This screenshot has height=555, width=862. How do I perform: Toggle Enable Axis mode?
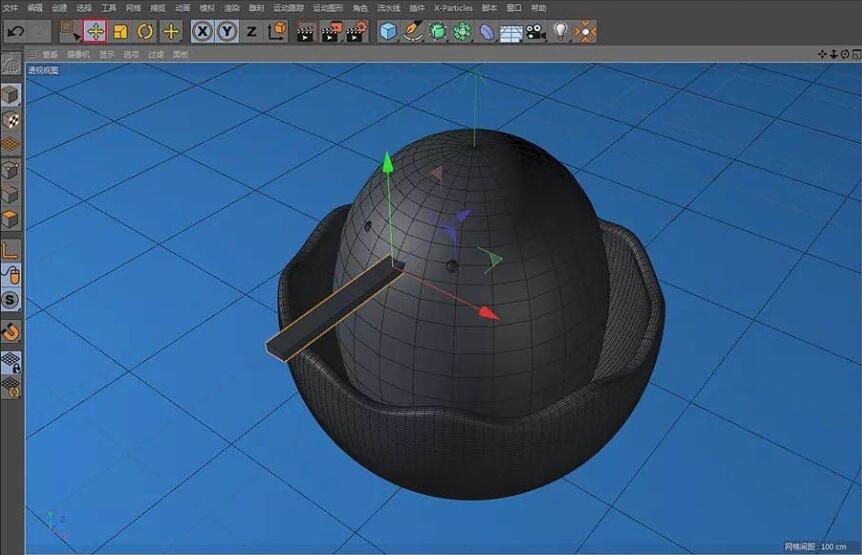point(10,250)
